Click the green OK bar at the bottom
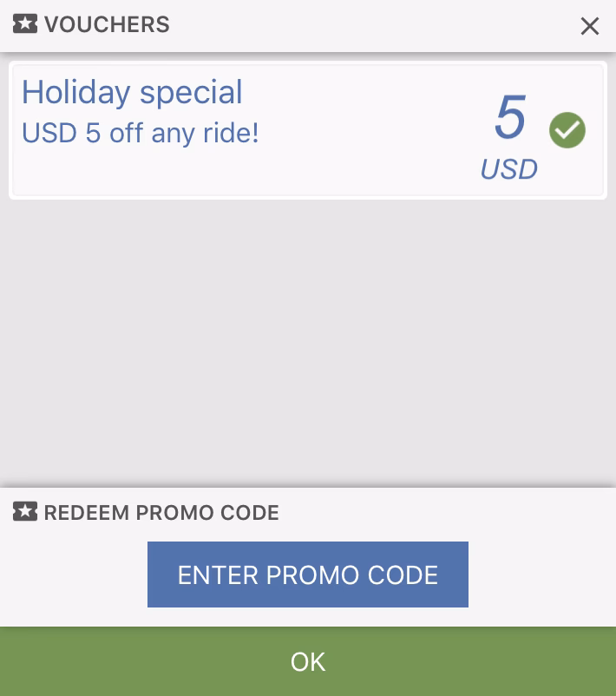Image resolution: width=616 pixels, height=696 pixels. [x=308, y=661]
